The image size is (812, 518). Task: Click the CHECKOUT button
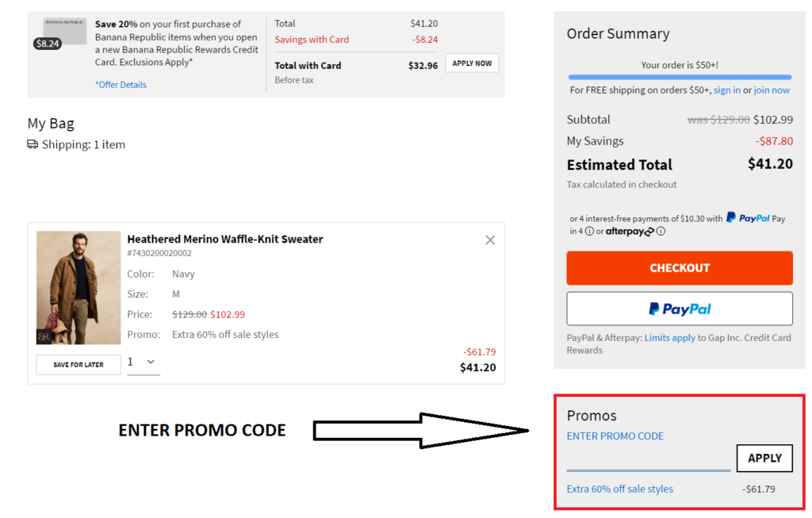point(680,268)
